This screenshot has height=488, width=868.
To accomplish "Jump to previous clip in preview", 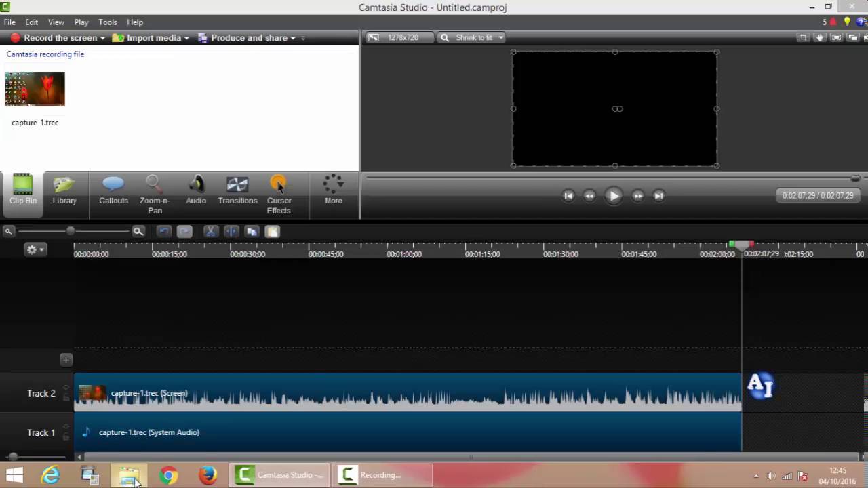I will point(568,196).
